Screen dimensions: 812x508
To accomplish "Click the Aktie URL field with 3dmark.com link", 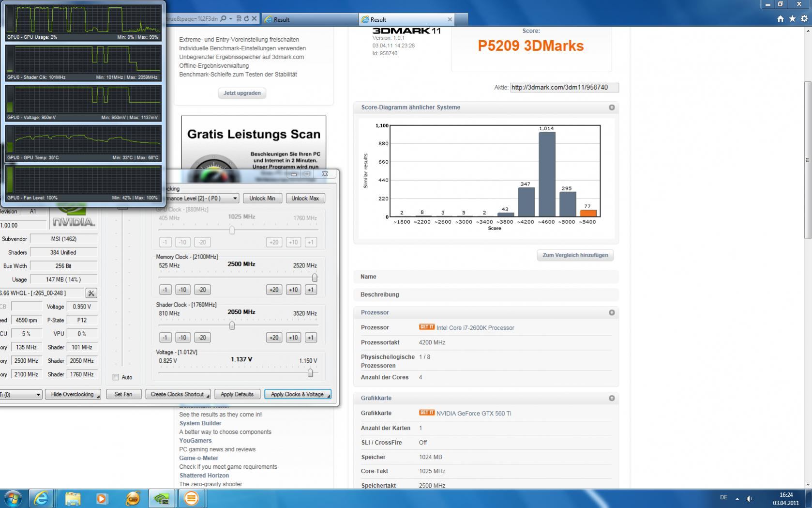I will click(564, 88).
